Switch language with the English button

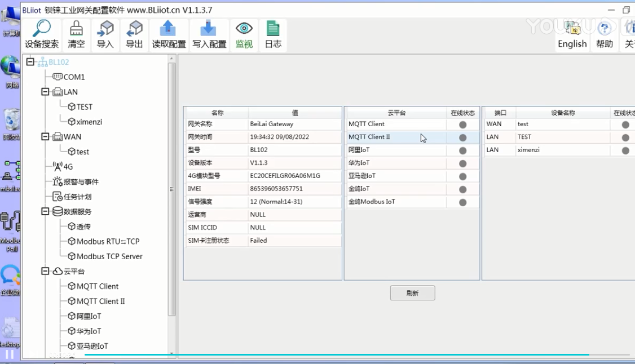click(x=572, y=35)
